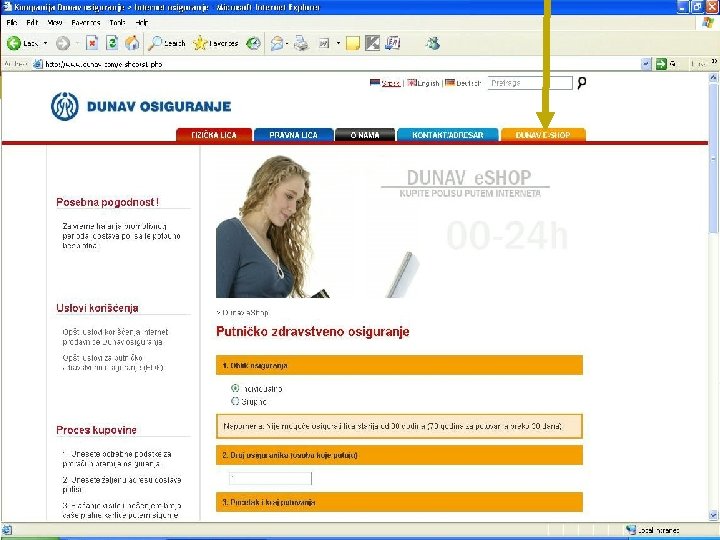Click the green Go button
Viewport: 720px width, 540px height.
pyautogui.click(x=661, y=64)
